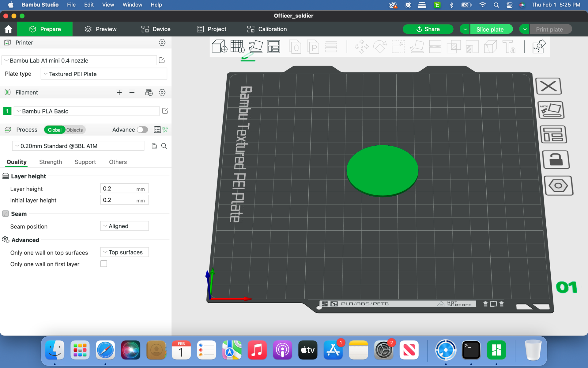Sync filaments from AMS icon
588x368 pixels.
pyautogui.click(x=149, y=92)
